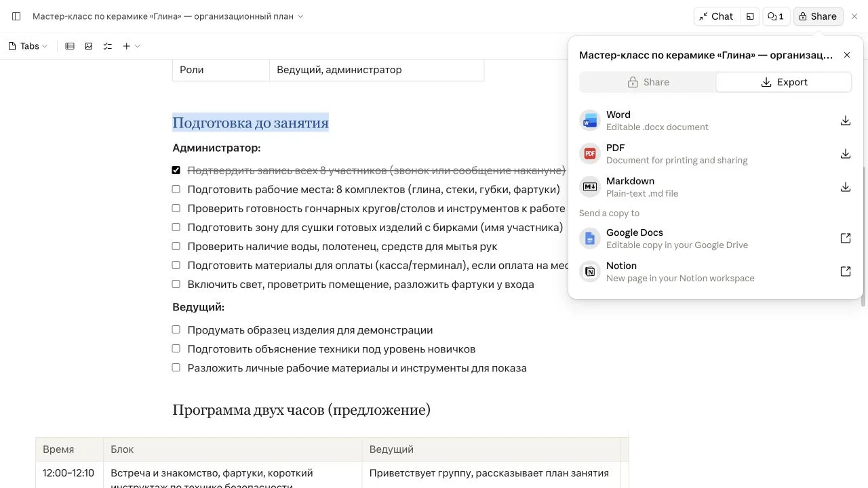Click the PDF file icon
The height and width of the screenshot is (488, 868).
coord(590,154)
